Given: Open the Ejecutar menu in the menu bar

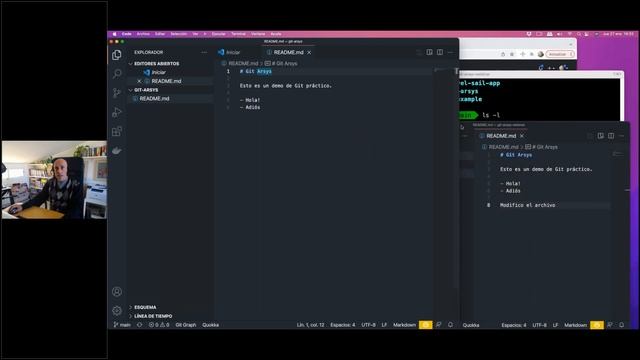Looking at the screenshot, I should [x=218, y=34].
